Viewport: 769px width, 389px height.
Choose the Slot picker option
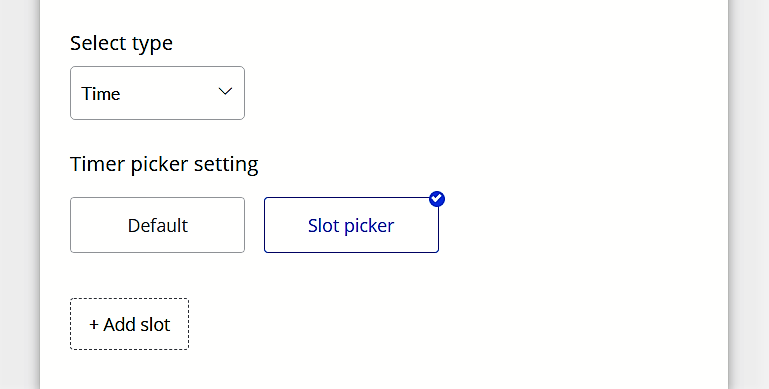(x=351, y=225)
